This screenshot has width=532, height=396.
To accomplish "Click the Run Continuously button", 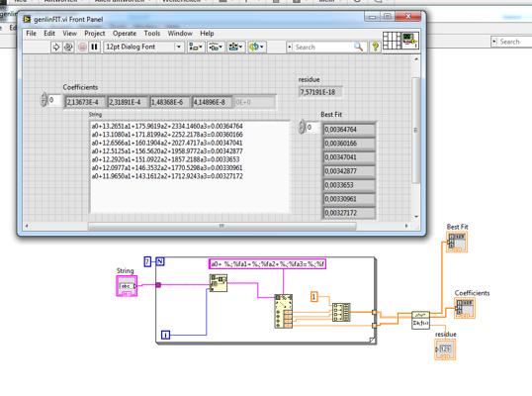I will (x=68, y=47).
